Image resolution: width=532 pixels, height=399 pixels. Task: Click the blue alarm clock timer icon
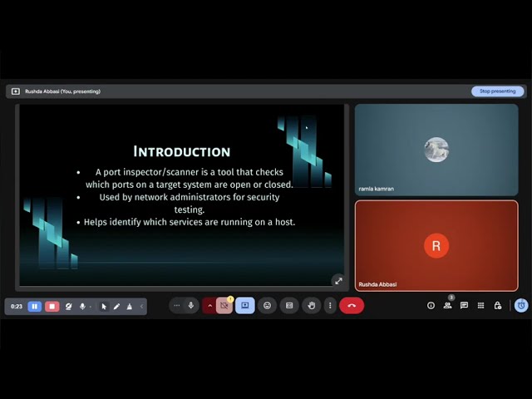521,305
